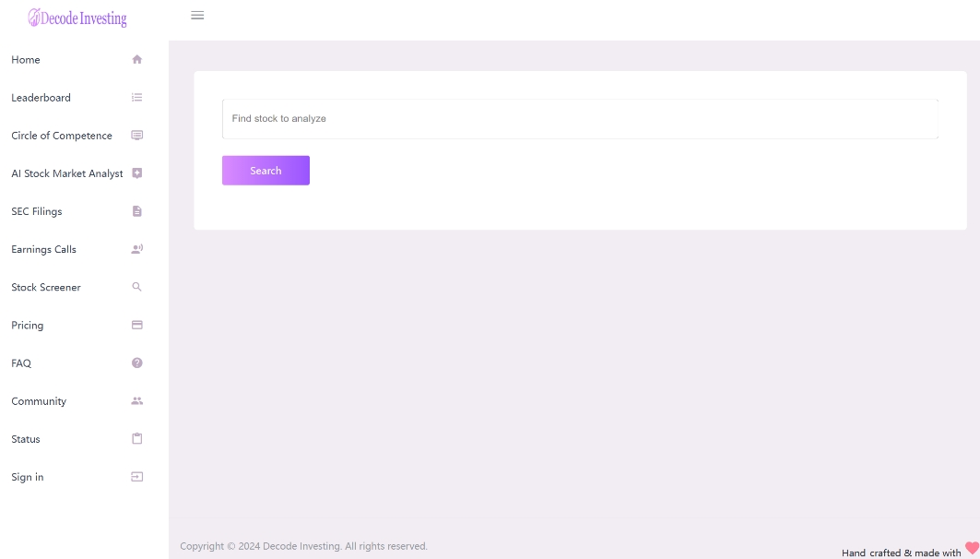Open the Earnings Calls text label
The image size is (980, 559).
click(43, 250)
